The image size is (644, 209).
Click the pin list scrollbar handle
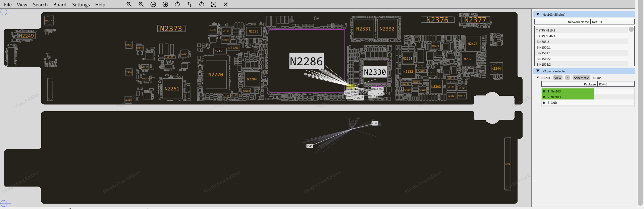click(631, 29)
